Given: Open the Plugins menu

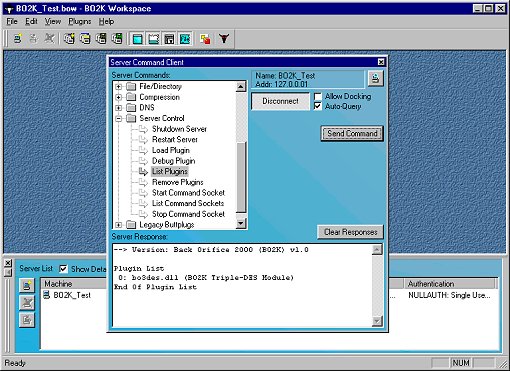Looking at the screenshot, I should point(80,22).
